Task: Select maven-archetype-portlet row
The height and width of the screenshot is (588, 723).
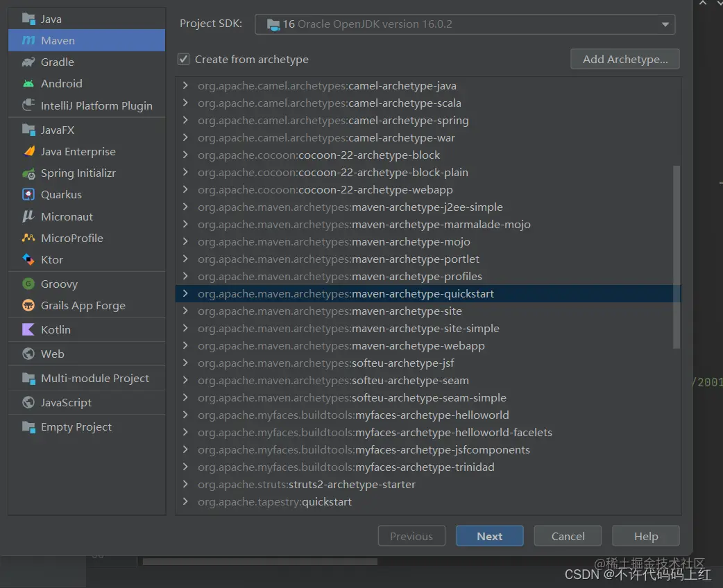Action: point(428,259)
